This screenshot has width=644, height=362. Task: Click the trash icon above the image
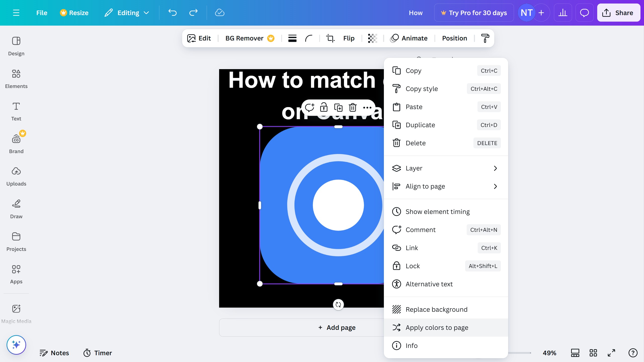click(353, 108)
